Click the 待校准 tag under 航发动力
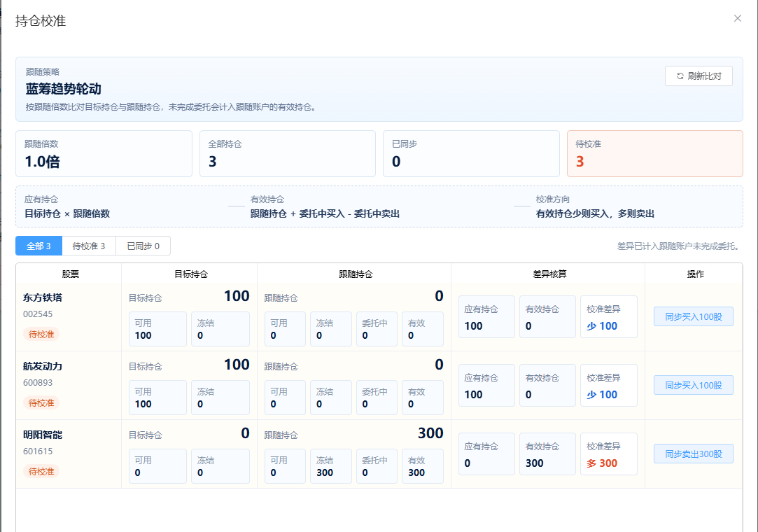 (x=41, y=403)
